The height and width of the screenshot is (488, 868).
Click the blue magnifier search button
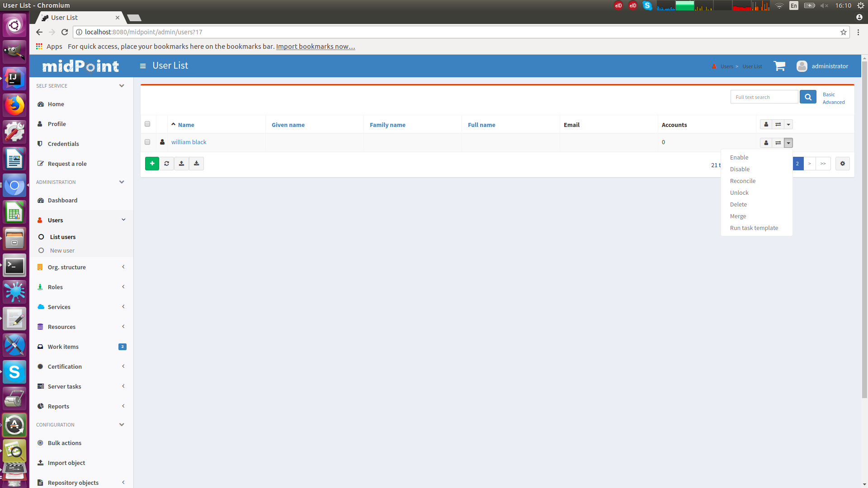click(807, 97)
